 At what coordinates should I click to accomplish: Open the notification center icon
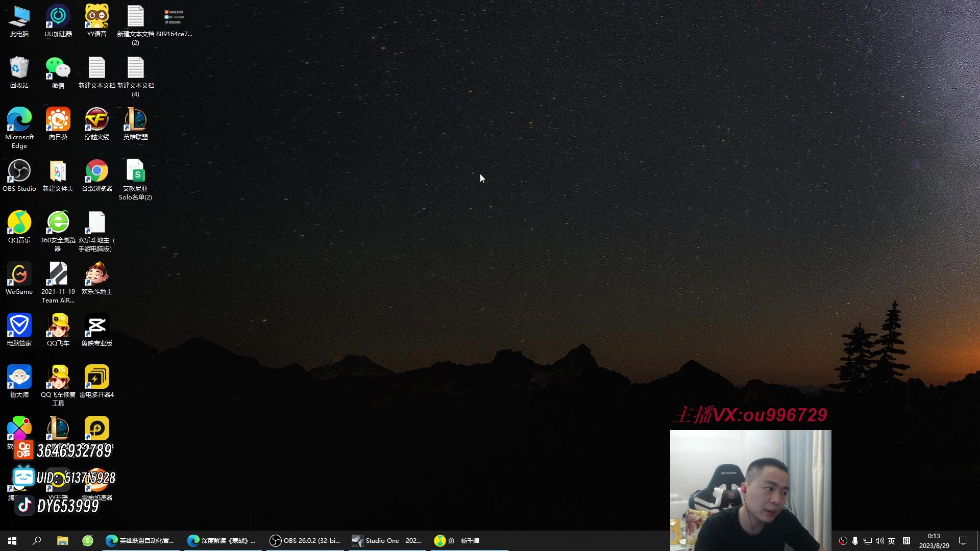pyautogui.click(x=963, y=541)
